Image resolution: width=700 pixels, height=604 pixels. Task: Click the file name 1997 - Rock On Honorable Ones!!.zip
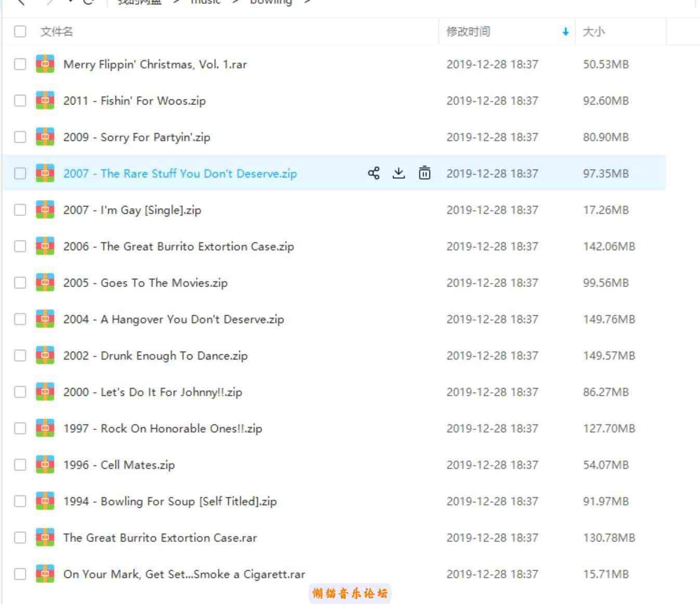[163, 429]
